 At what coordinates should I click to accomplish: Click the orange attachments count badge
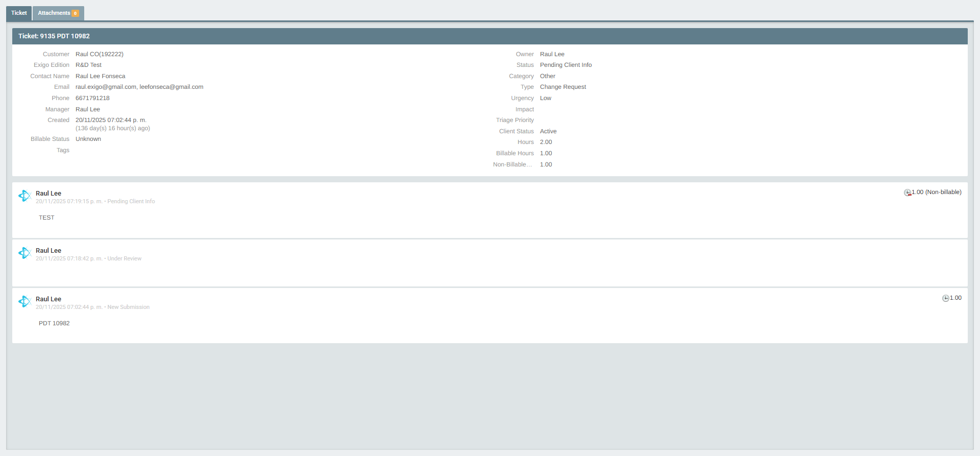76,14
